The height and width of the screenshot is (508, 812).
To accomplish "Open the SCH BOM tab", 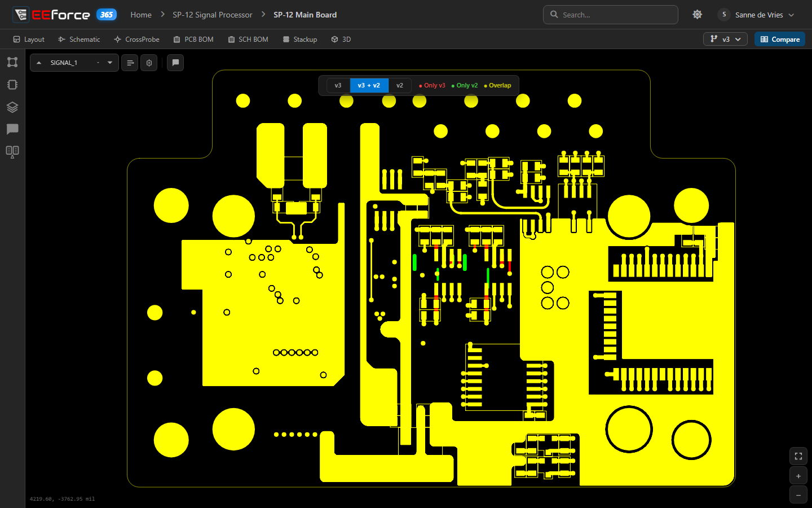I will [x=248, y=40].
